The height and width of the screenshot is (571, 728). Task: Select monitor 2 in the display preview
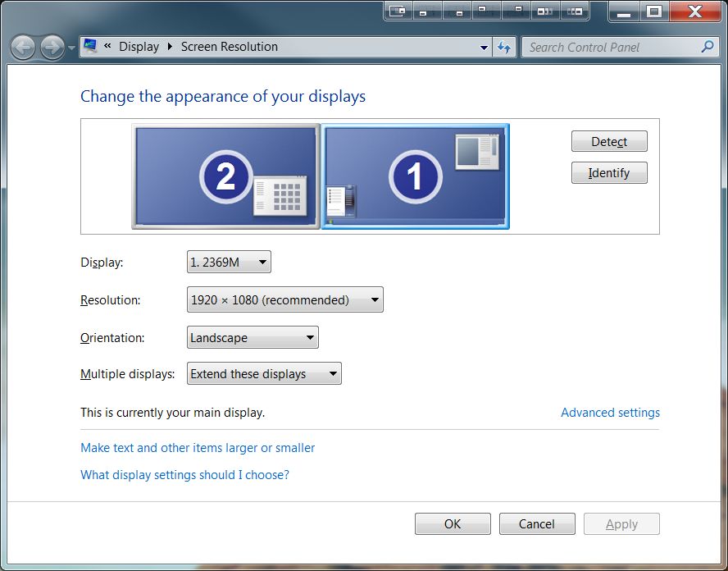coord(225,176)
